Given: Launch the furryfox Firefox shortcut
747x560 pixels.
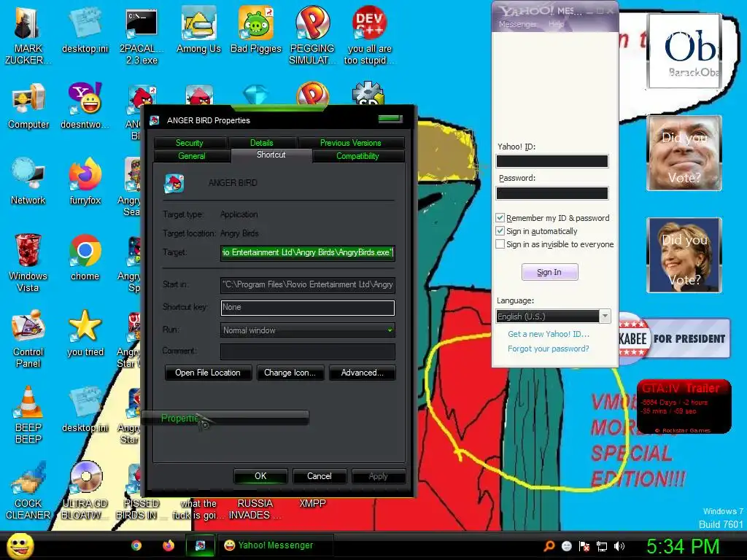Looking at the screenshot, I should tap(85, 181).
